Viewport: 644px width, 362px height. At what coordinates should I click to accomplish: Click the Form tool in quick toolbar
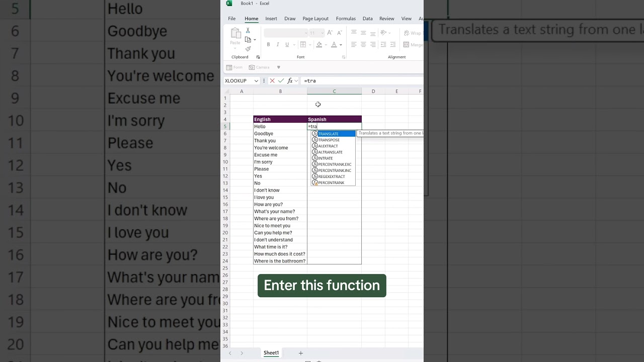coord(234,67)
